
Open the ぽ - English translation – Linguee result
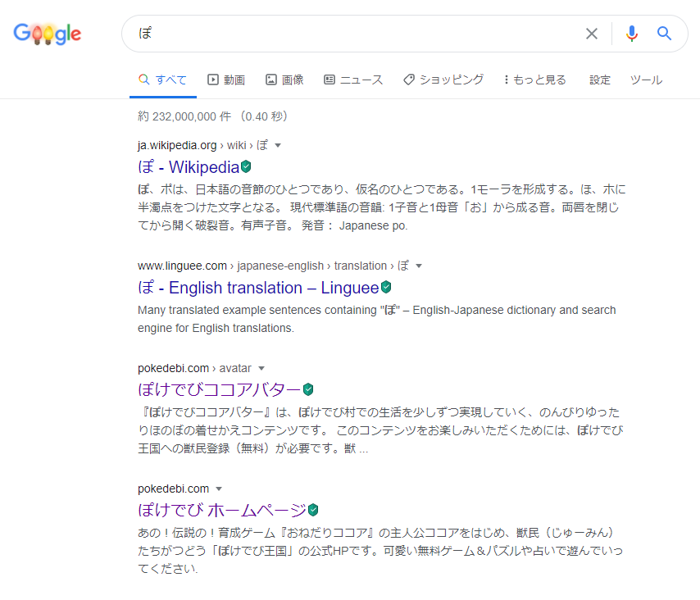click(258, 288)
